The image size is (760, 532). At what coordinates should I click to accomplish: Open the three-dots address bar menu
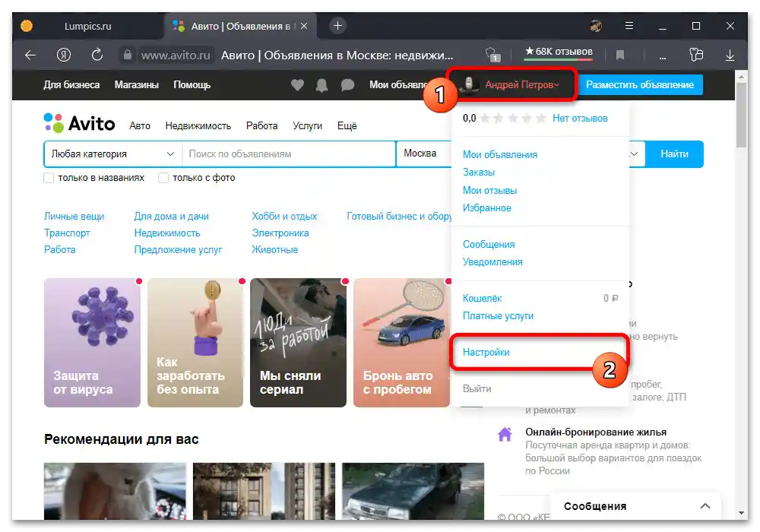663,57
